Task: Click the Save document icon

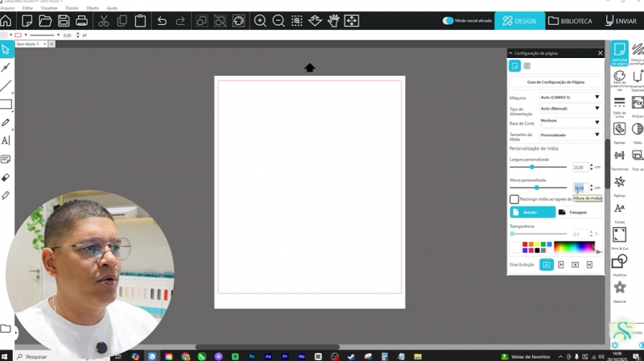Action: (63, 21)
